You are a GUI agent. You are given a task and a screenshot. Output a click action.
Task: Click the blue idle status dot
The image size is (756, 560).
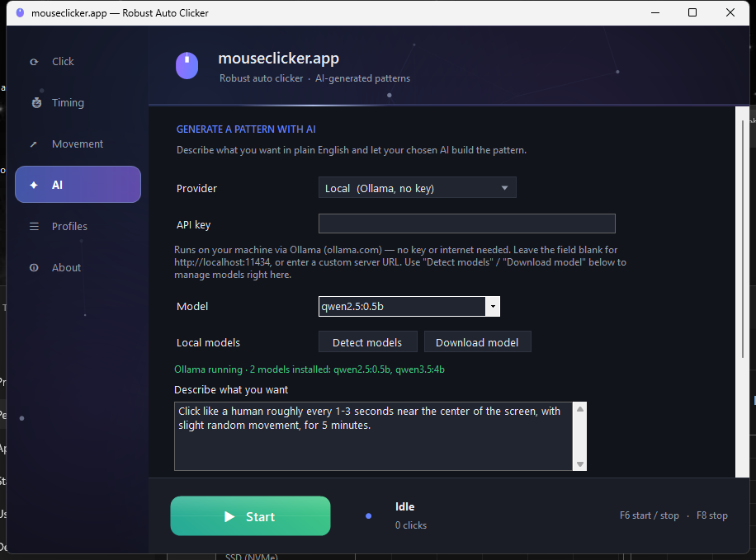[x=368, y=516]
